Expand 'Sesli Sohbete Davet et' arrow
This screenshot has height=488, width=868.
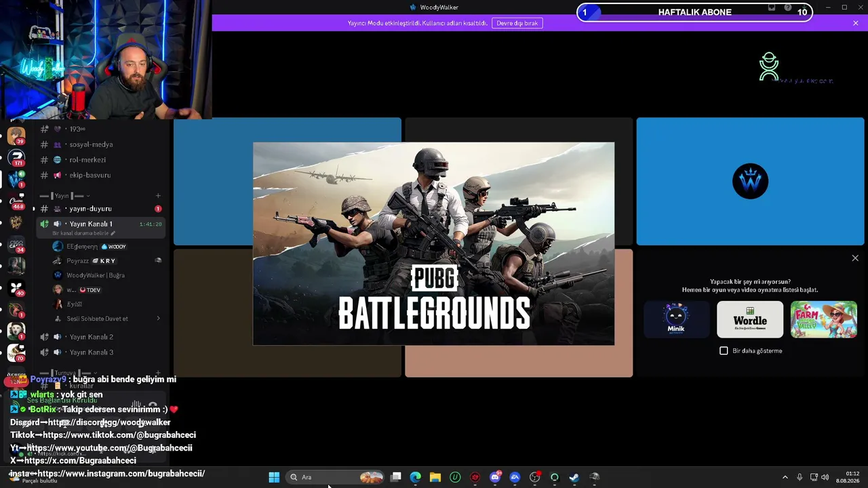click(159, 319)
